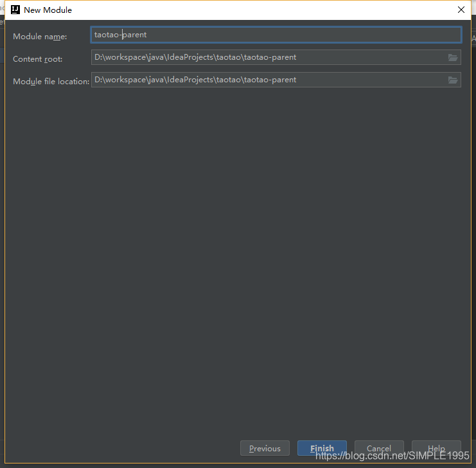Browse folder for Content root path
476x468 pixels.
453,57
